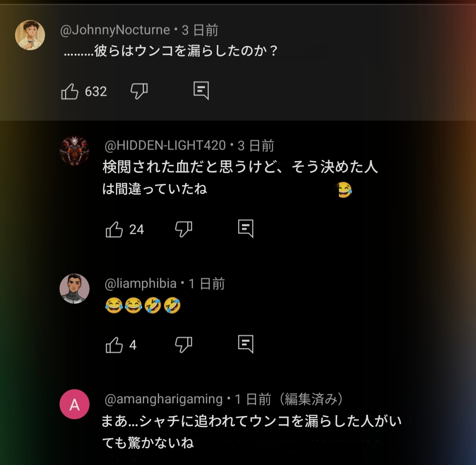Viewport: 476px width, 465px height.
Task: Dislike the @HIDDEN-LIGHT420 reply
Action: (183, 229)
